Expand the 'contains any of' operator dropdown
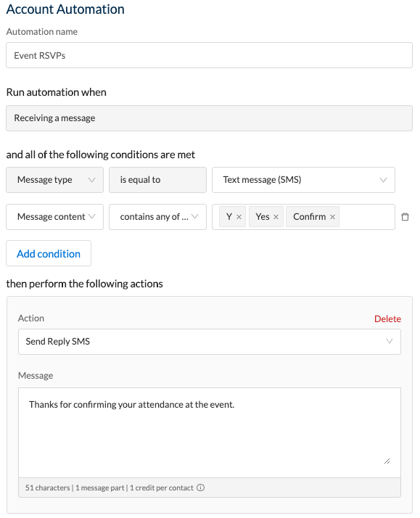Image resolution: width=420 pixels, height=518 pixels. [x=158, y=217]
